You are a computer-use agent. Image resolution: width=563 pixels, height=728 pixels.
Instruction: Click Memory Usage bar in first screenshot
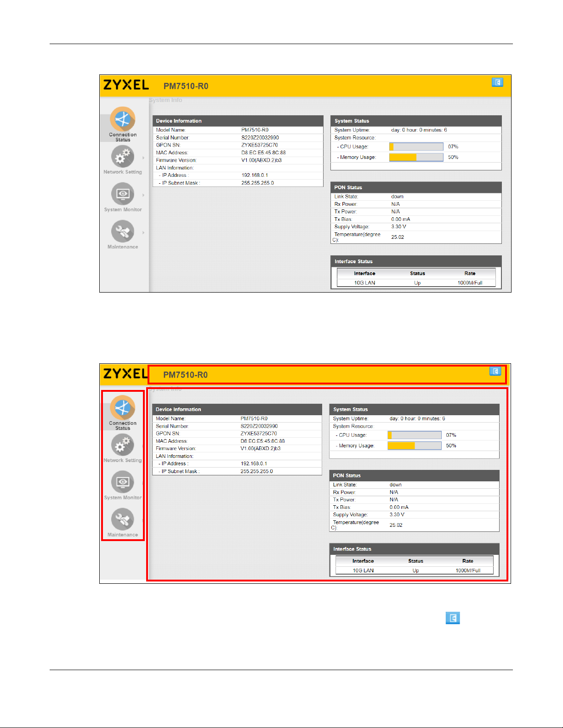pos(416,157)
